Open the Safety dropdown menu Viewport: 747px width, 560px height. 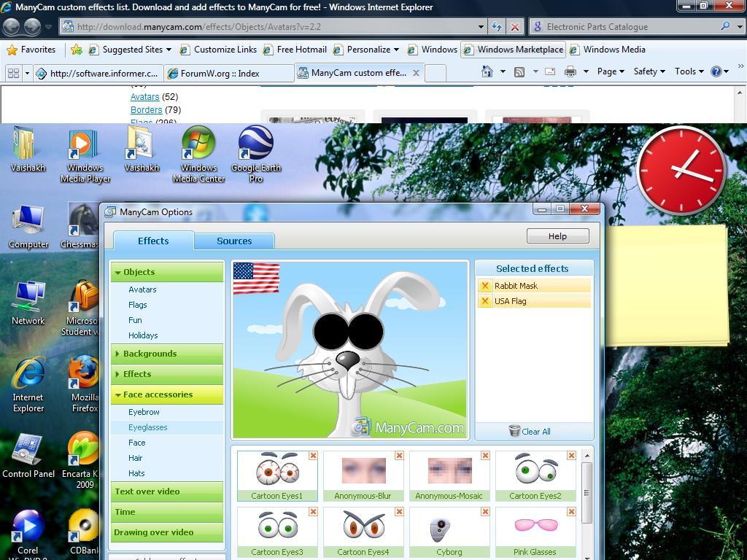point(649,71)
